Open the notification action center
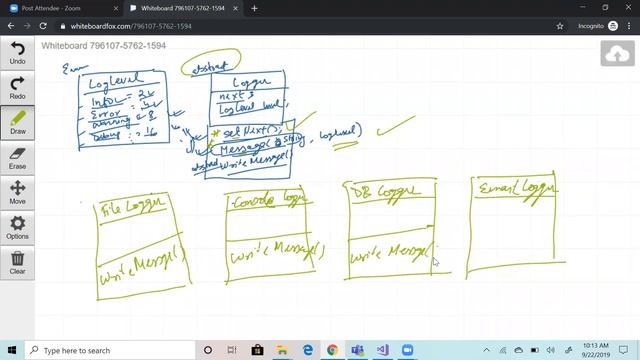Image resolution: width=640 pixels, height=360 pixels. coord(623,350)
